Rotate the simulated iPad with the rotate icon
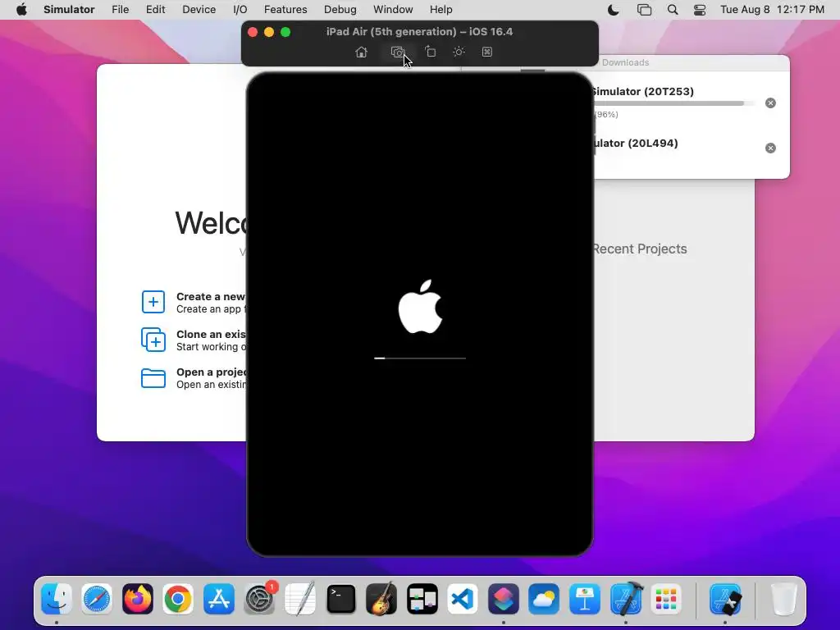 430,52
